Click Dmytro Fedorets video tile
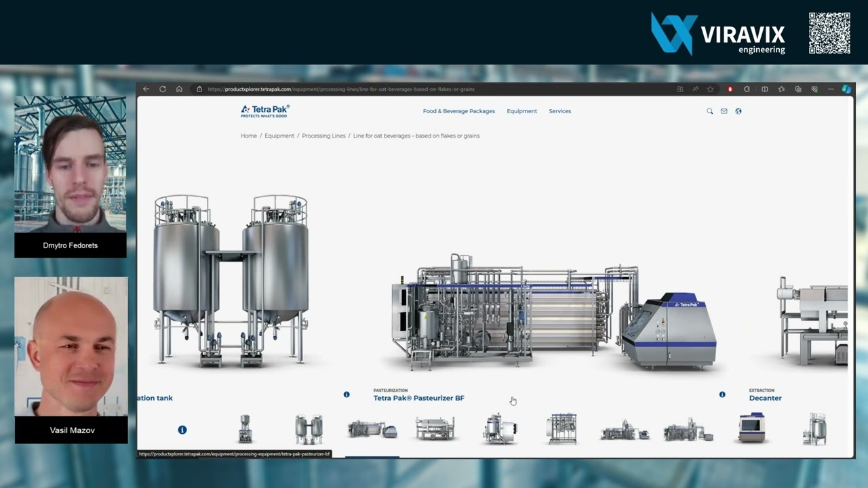This screenshot has width=868, height=488. (x=71, y=177)
